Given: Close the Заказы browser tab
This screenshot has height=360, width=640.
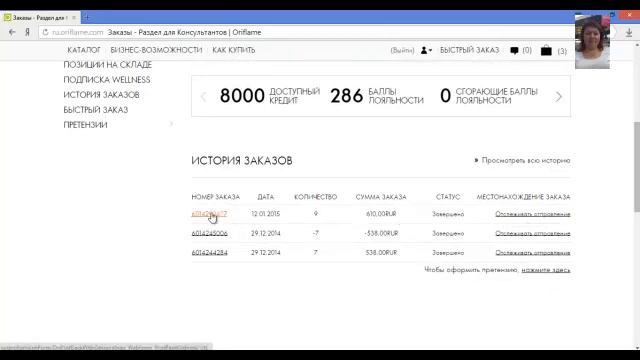Looking at the screenshot, I should pyautogui.click(x=74, y=18).
